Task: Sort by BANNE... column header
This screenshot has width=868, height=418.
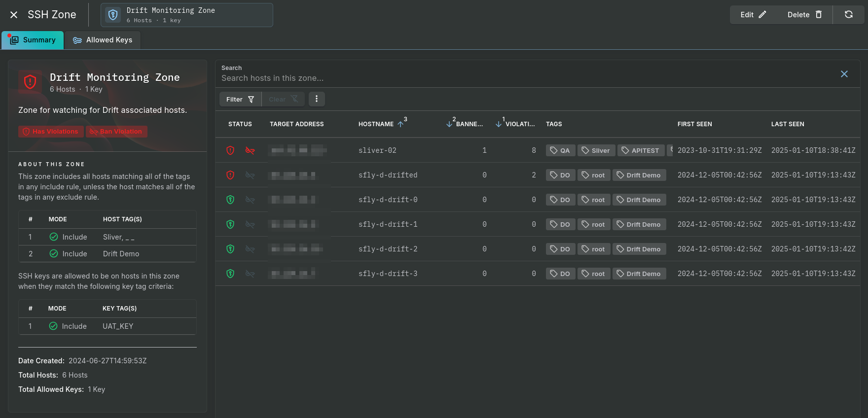Action: coord(469,124)
